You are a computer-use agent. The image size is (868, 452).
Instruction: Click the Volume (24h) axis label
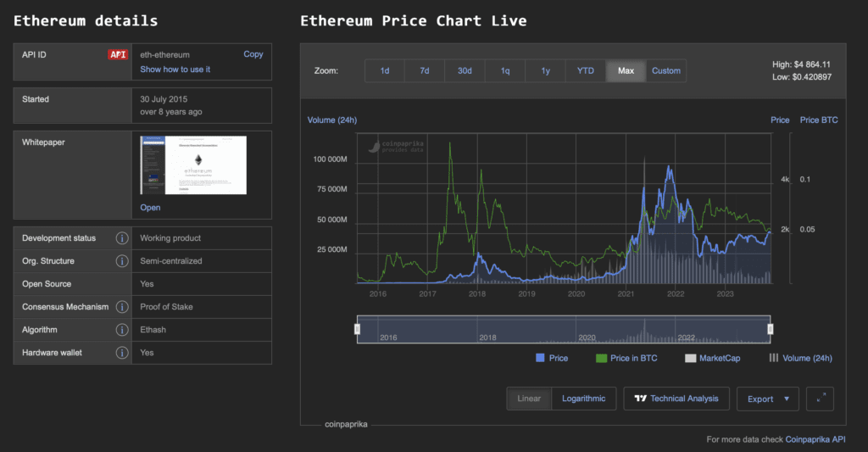332,120
